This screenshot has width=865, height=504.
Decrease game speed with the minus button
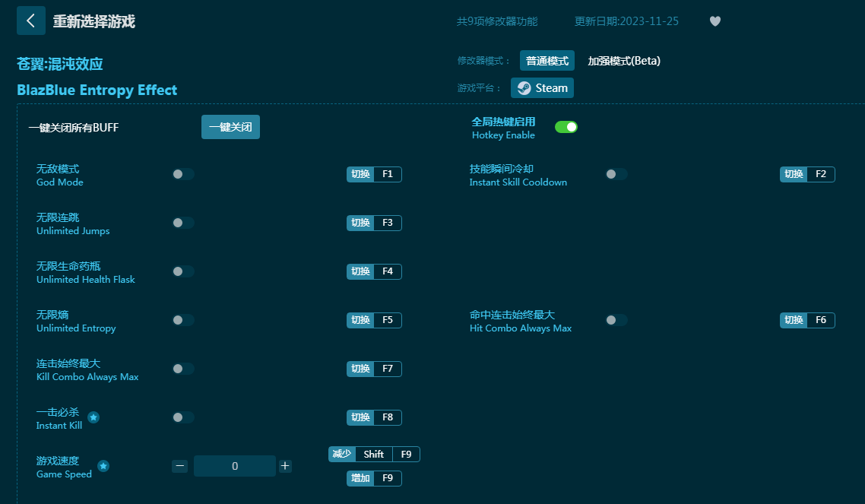(180, 466)
